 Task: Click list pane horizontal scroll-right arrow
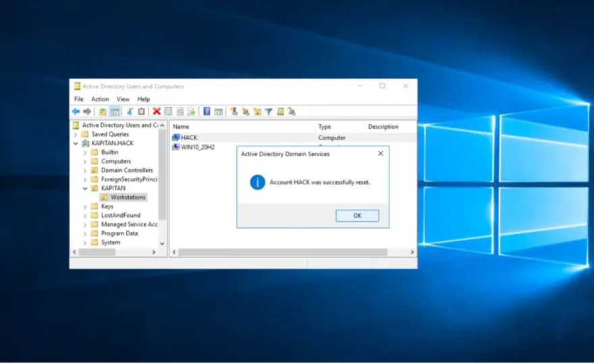coord(412,252)
